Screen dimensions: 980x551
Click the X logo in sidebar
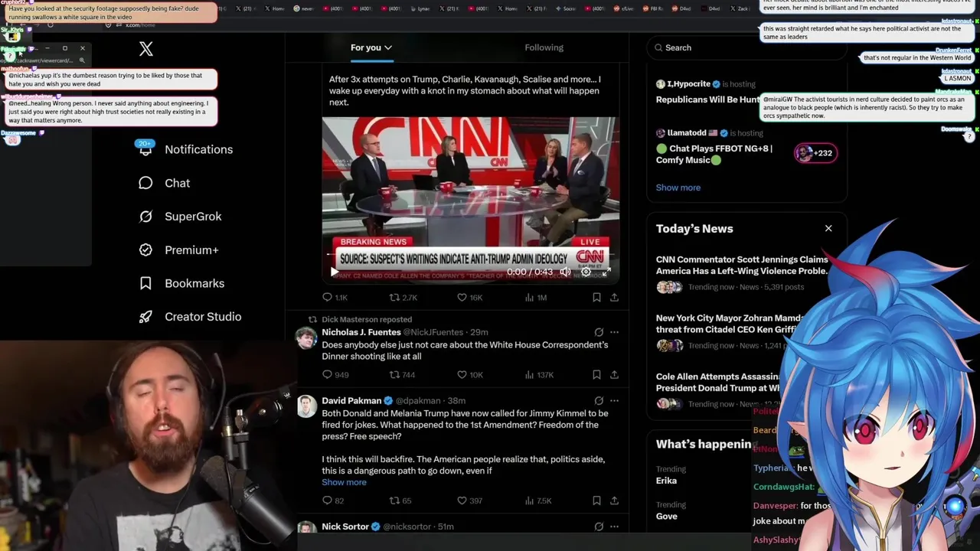pyautogui.click(x=146, y=49)
